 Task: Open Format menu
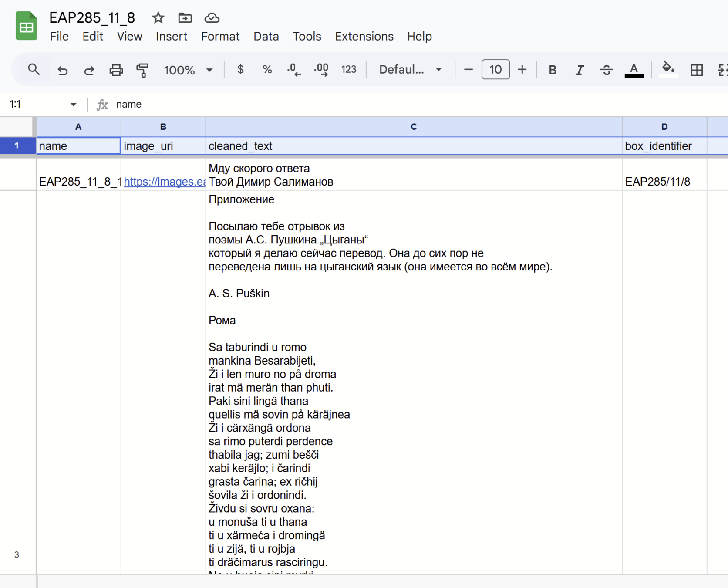tap(220, 36)
